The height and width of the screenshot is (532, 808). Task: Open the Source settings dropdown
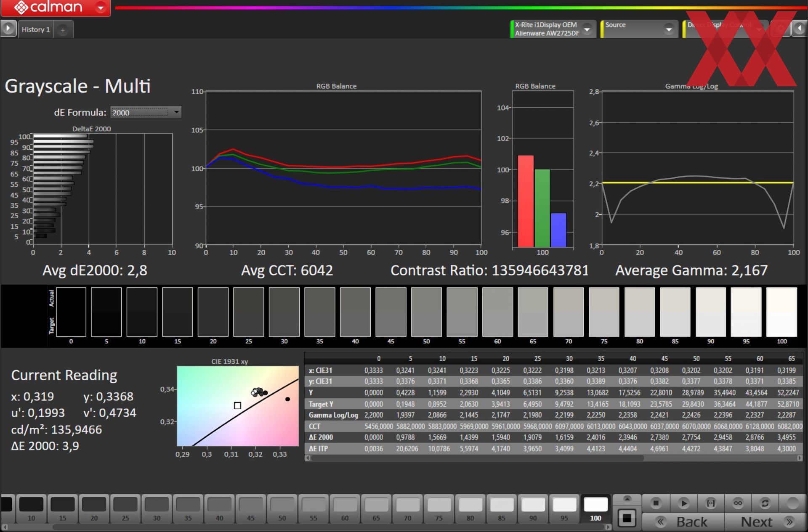coord(668,29)
